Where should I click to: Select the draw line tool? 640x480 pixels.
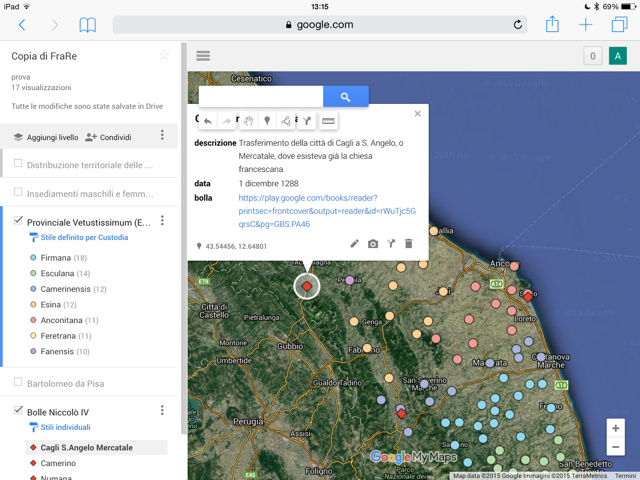click(286, 121)
